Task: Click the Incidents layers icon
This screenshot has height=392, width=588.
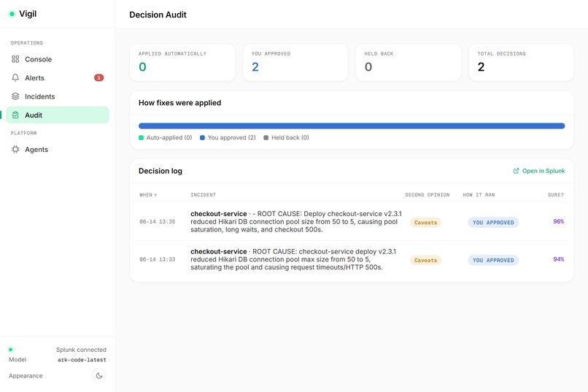Action: pos(15,96)
